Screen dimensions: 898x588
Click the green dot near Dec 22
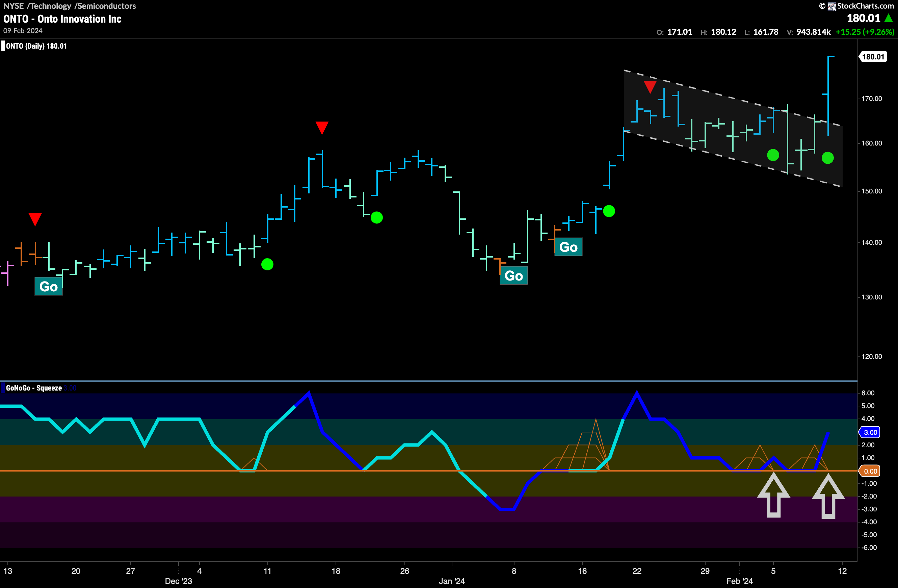click(376, 217)
